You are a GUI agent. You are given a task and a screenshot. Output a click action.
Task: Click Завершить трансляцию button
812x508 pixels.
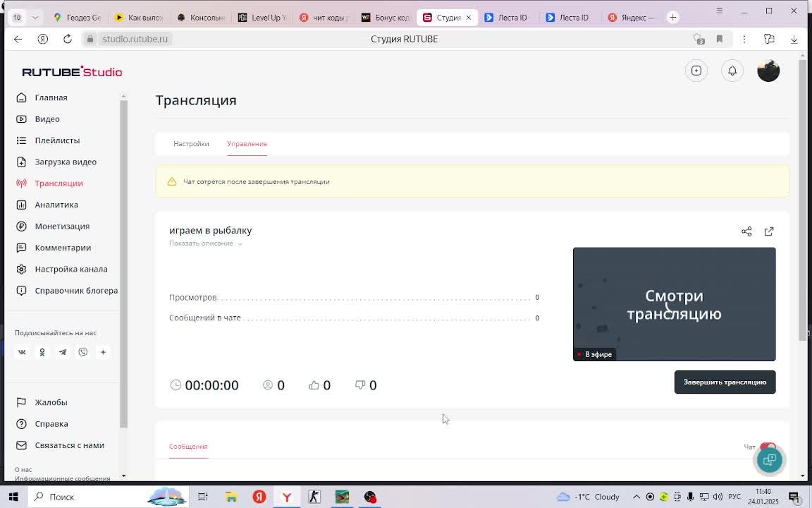(x=725, y=382)
